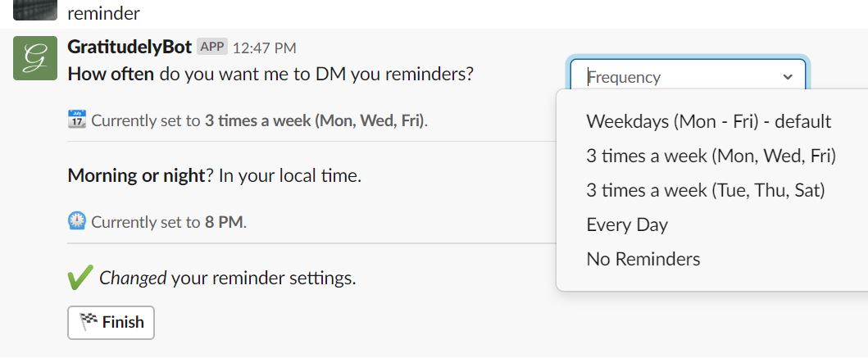
Task: Click the checkered flag icon on Finish
Action: [x=89, y=322]
